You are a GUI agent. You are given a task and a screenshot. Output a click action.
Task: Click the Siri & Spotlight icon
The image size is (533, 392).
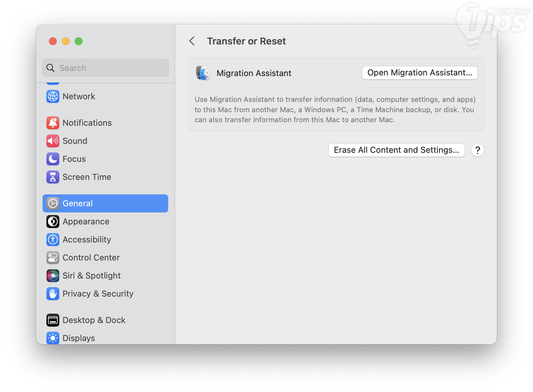(x=53, y=276)
